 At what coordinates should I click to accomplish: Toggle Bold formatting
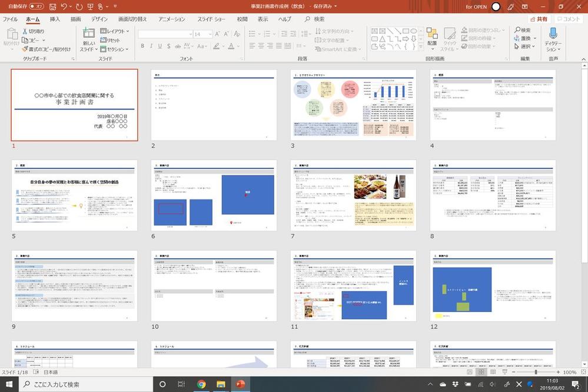coord(142,46)
